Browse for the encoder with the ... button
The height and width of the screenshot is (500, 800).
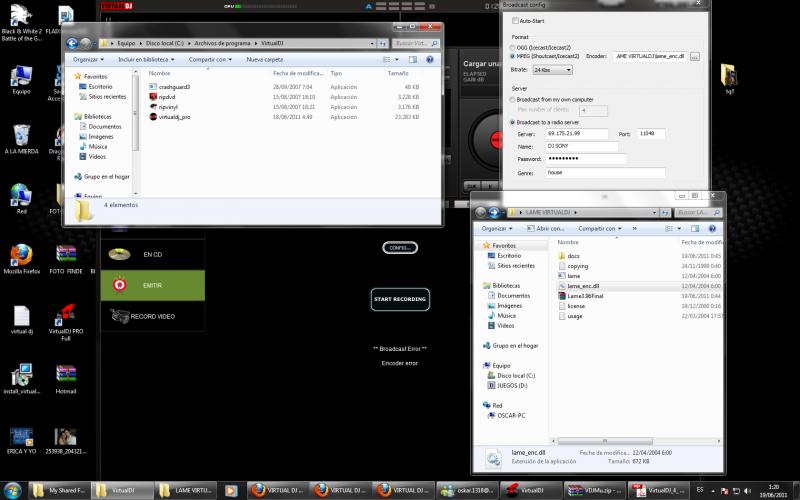coord(694,57)
